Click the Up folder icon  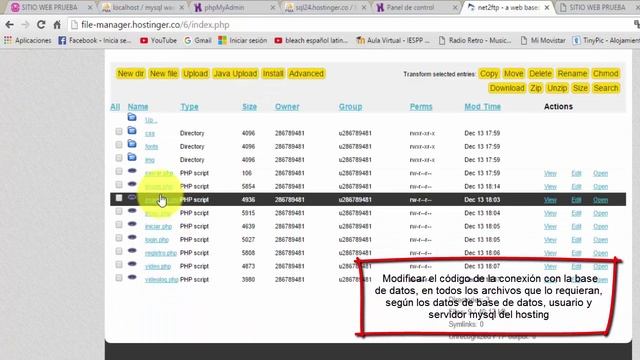(x=132, y=117)
